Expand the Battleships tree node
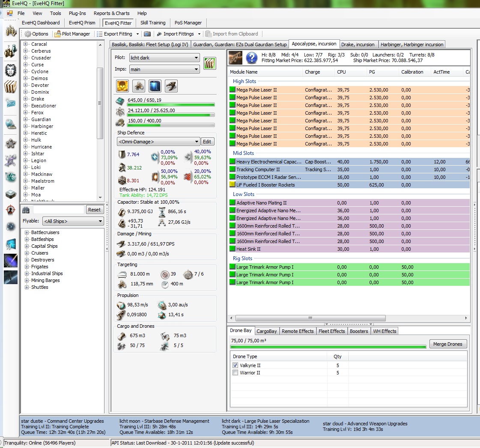The image size is (480, 448). (27, 239)
